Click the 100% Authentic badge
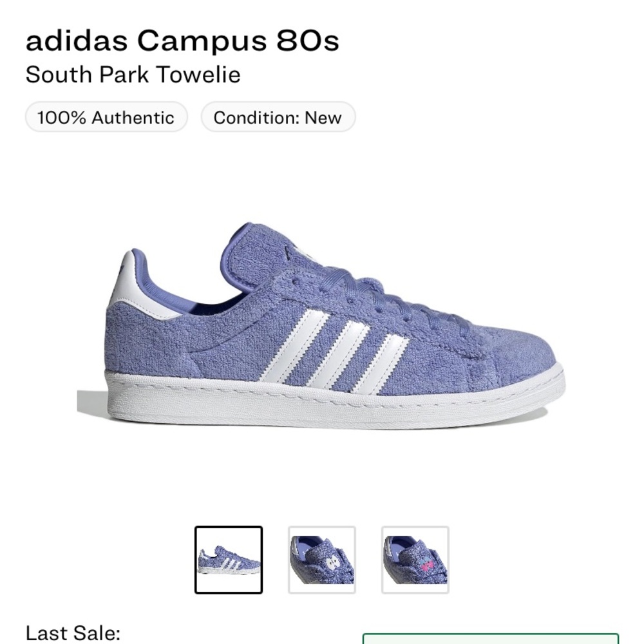This screenshot has width=644, height=644. (106, 118)
